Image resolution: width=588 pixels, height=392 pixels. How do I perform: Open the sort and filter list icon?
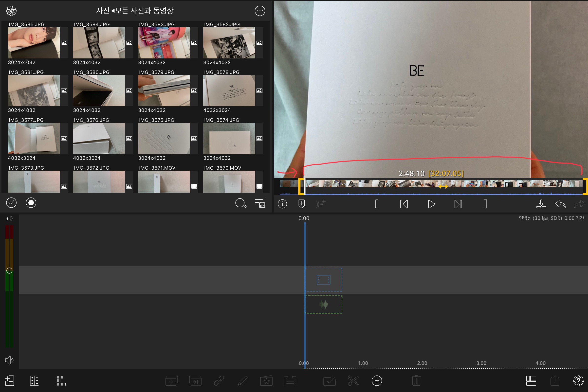[x=260, y=203]
